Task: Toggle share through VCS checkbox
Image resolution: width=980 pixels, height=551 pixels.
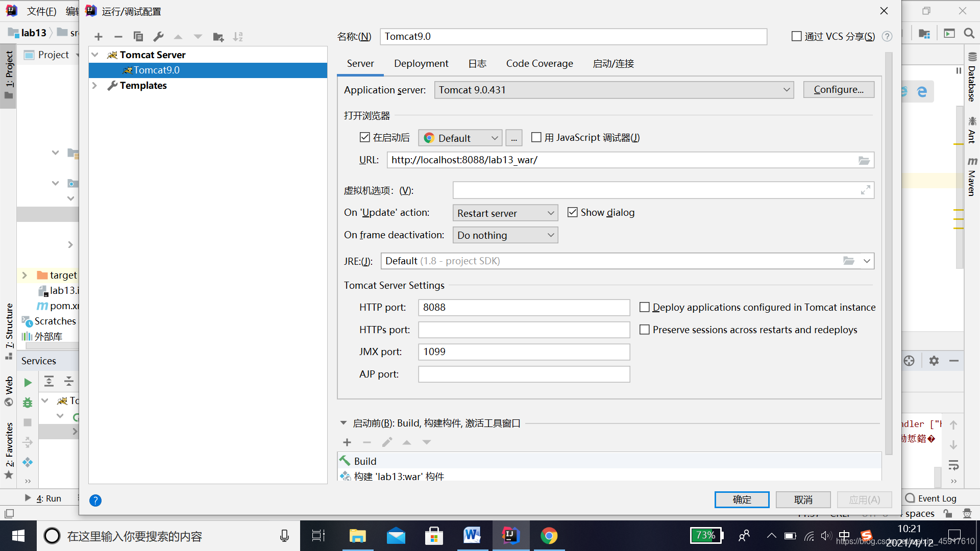Action: (x=796, y=36)
